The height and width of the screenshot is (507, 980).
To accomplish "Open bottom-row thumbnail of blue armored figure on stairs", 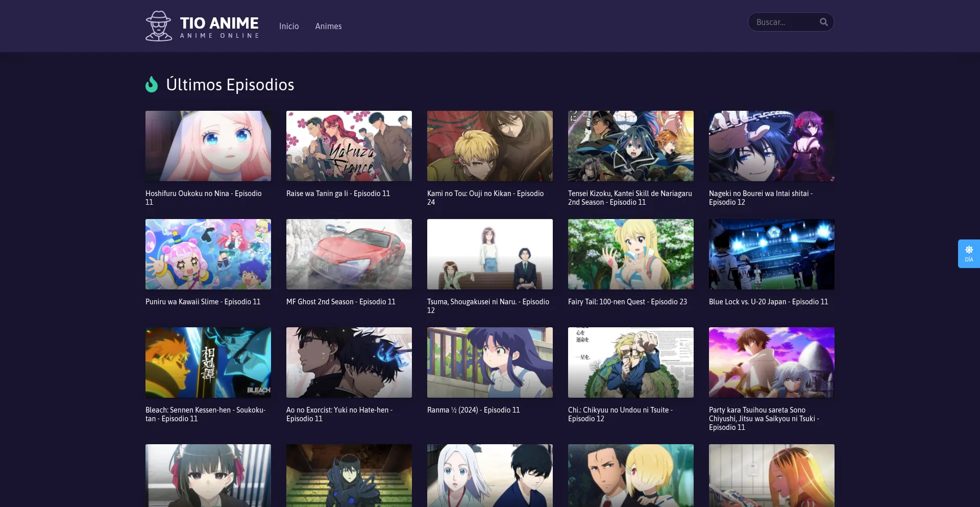I will tap(349, 475).
